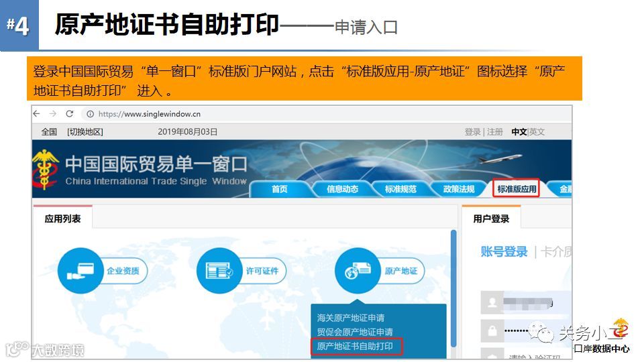Screen dimensions: 644x362
Task: Choose 贸促会原产地证申请 from the dropdown
Action: coord(355,332)
